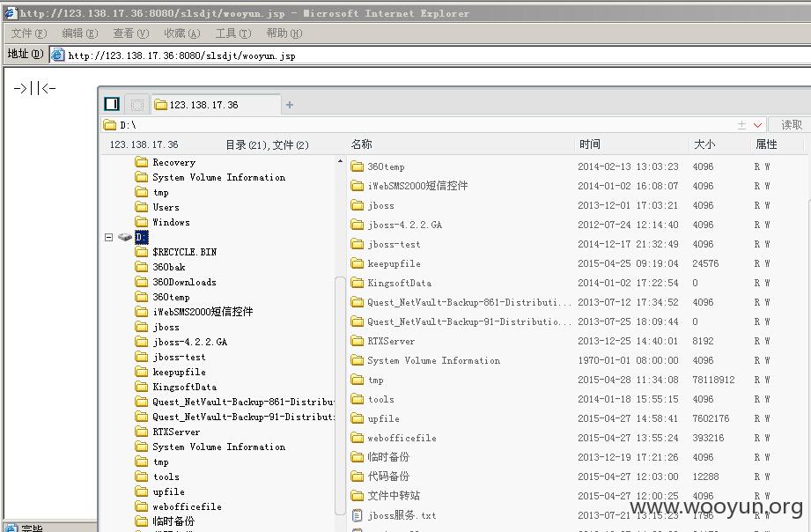Click the panel layout toggle icon
Viewport: 811px width, 532px height.
click(112, 104)
